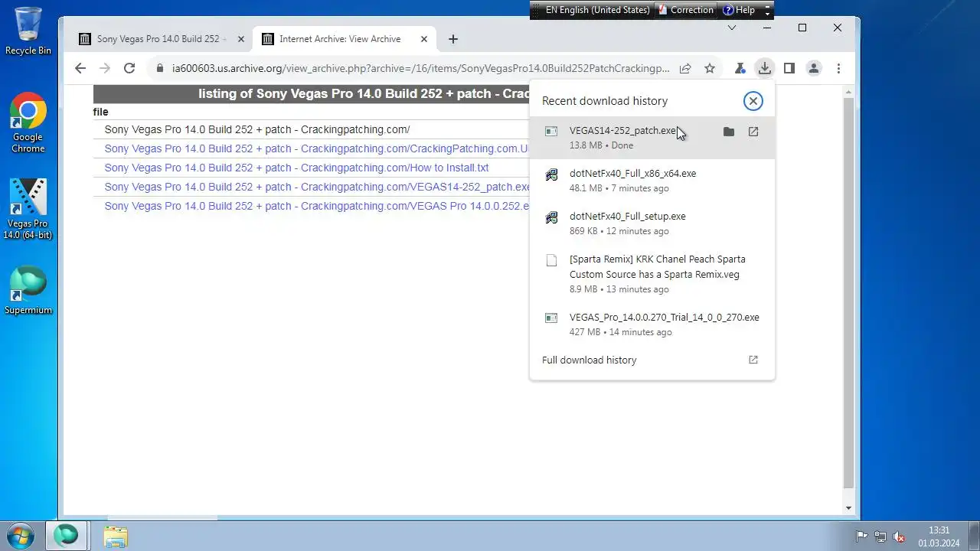Select dotNetFx40_Full_setup.exe download entry

(x=652, y=223)
